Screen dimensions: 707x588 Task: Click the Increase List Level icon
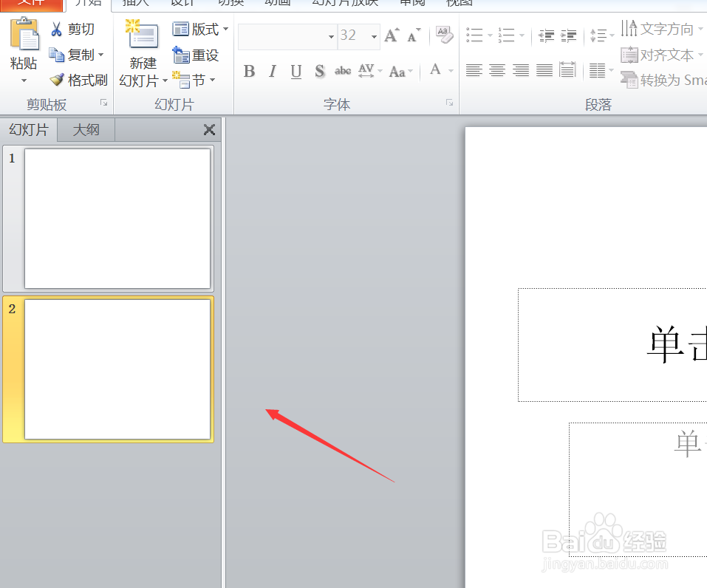coord(569,35)
